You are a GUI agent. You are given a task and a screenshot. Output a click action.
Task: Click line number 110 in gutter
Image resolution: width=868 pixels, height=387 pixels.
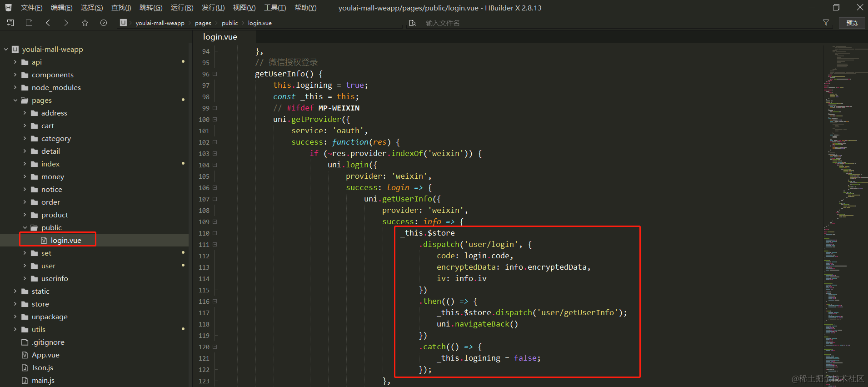204,233
